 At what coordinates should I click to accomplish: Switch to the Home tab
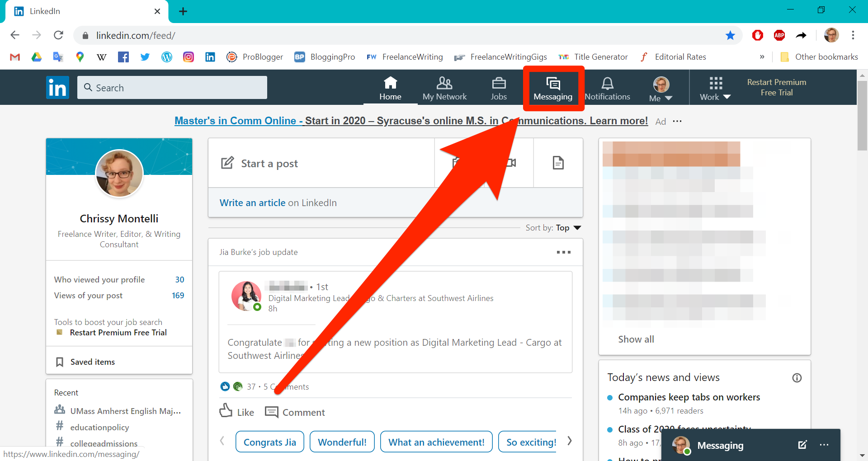390,89
